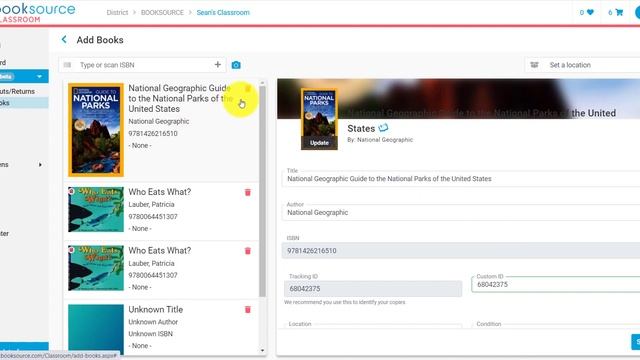Click Update on the book cover

pos(319,143)
